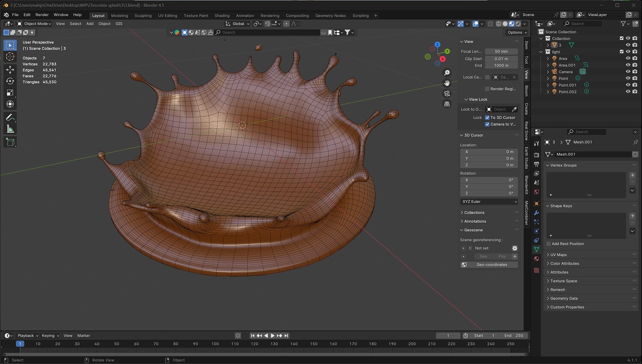Choose the Add Cube tool

[x=10, y=142]
